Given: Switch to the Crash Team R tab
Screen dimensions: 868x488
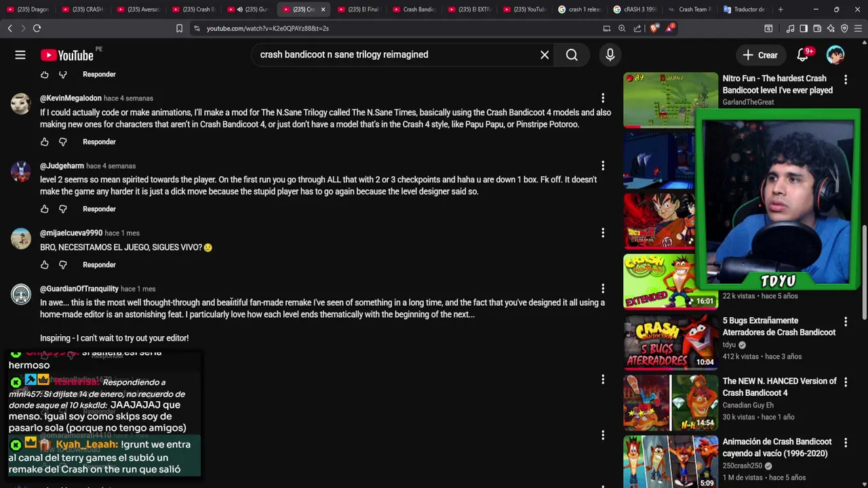Looking at the screenshot, I should coord(690,9).
